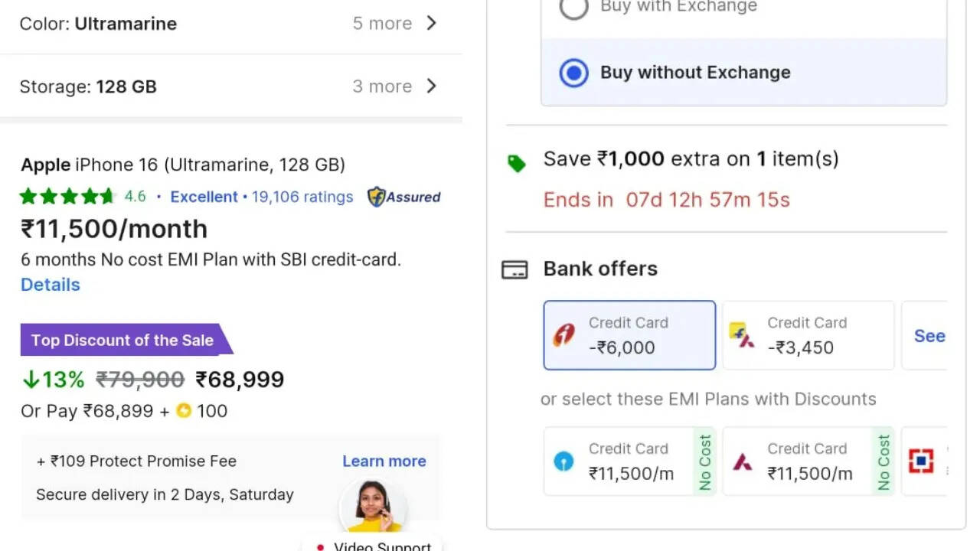Select Buy without Exchange option

pos(574,73)
